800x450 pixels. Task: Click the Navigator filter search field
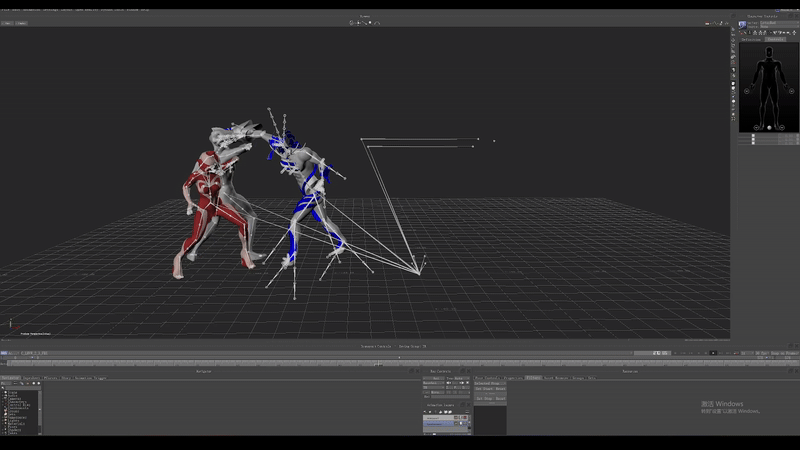tap(23, 388)
